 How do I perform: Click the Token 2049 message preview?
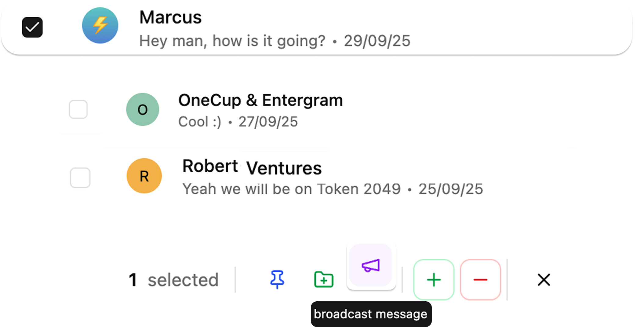291,189
